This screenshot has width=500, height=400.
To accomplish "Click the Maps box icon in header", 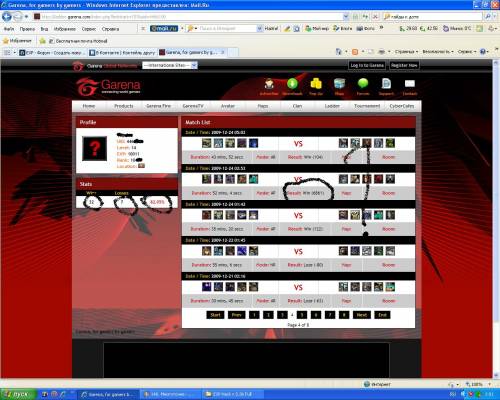I will (x=339, y=84).
